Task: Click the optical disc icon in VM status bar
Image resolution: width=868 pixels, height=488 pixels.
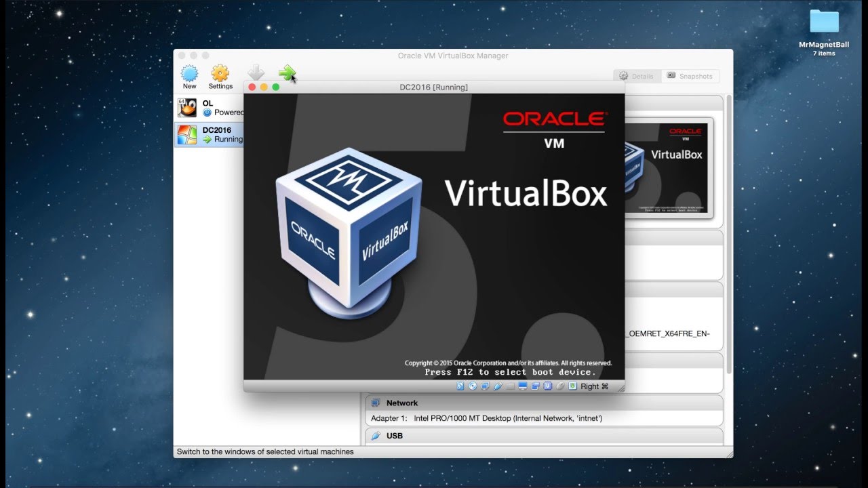Action: click(473, 386)
